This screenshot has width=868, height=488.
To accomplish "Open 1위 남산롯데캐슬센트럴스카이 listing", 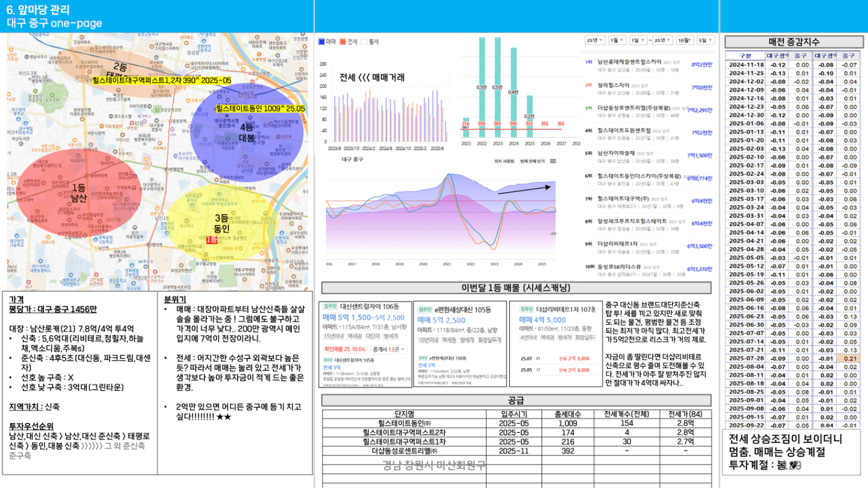I will 629,62.
